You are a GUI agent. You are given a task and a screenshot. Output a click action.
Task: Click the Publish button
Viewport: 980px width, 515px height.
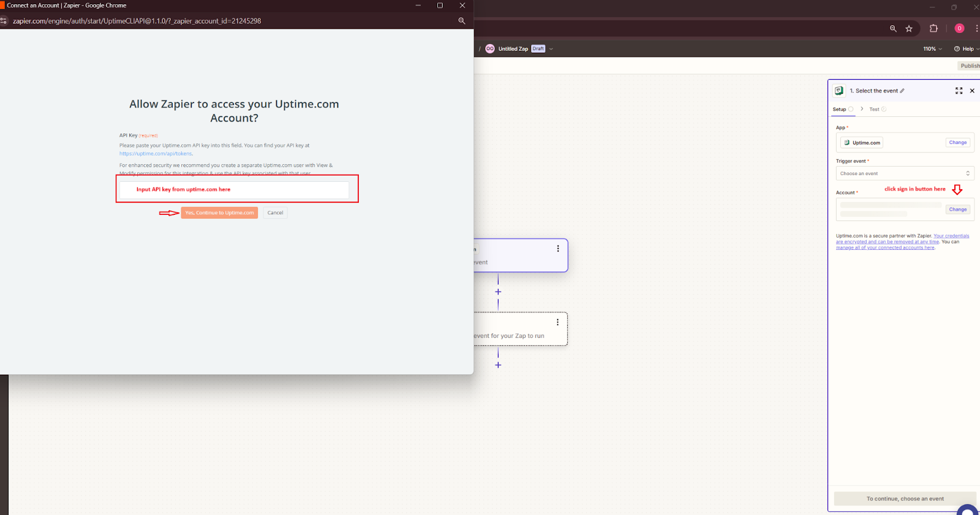[x=970, y=66]
